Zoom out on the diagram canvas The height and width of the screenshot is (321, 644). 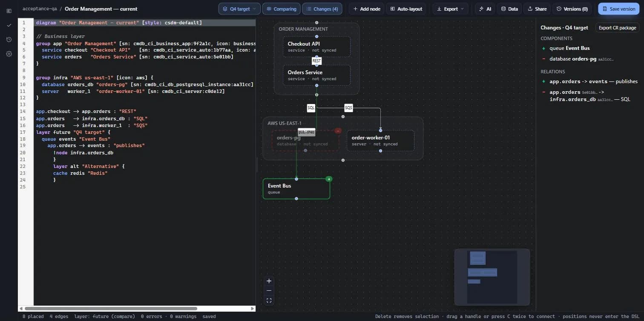[269, 291]
